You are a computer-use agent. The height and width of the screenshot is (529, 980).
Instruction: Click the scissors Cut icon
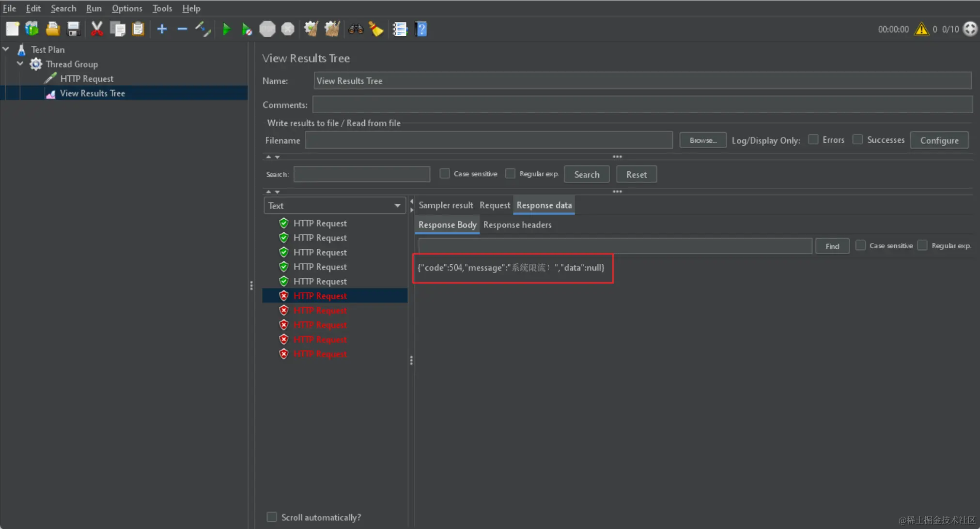pyautogui.click(x=97, y=30)
